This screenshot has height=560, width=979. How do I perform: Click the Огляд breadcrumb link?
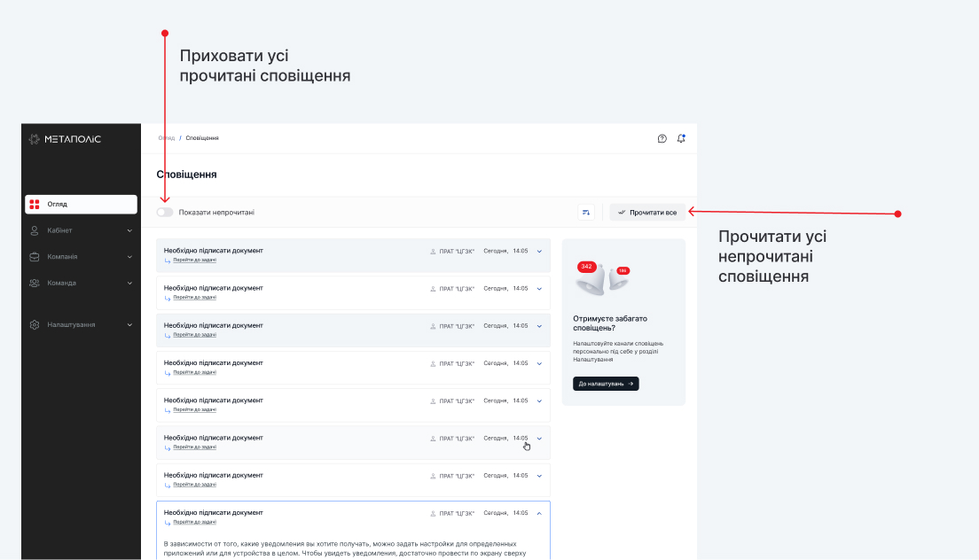point(166,138)
